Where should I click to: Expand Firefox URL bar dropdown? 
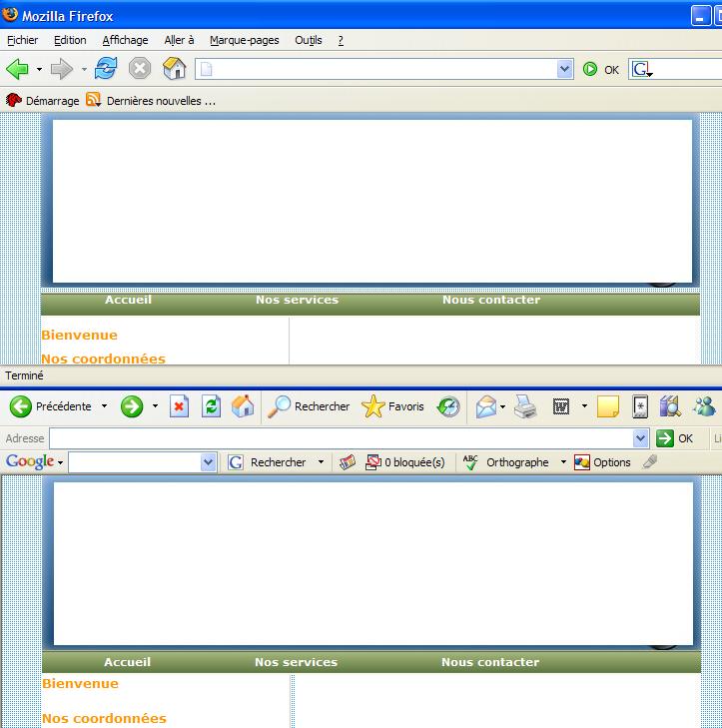(x=564, y=69)
